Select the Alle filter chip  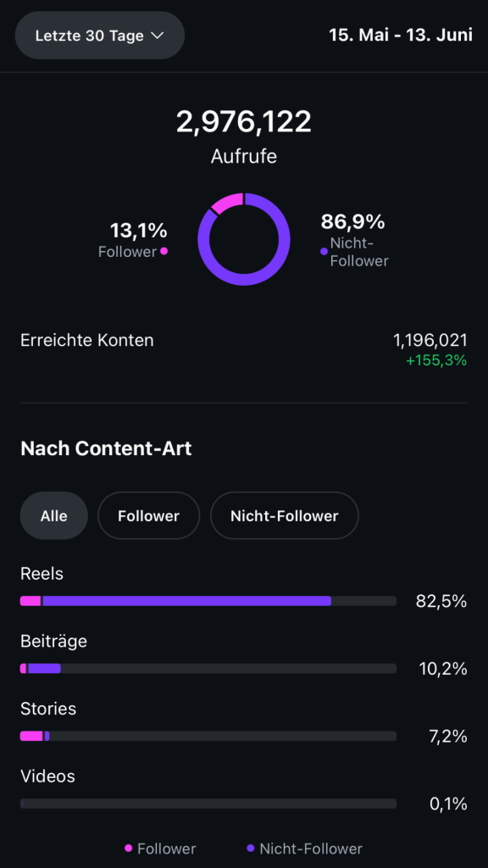(53, 516)
